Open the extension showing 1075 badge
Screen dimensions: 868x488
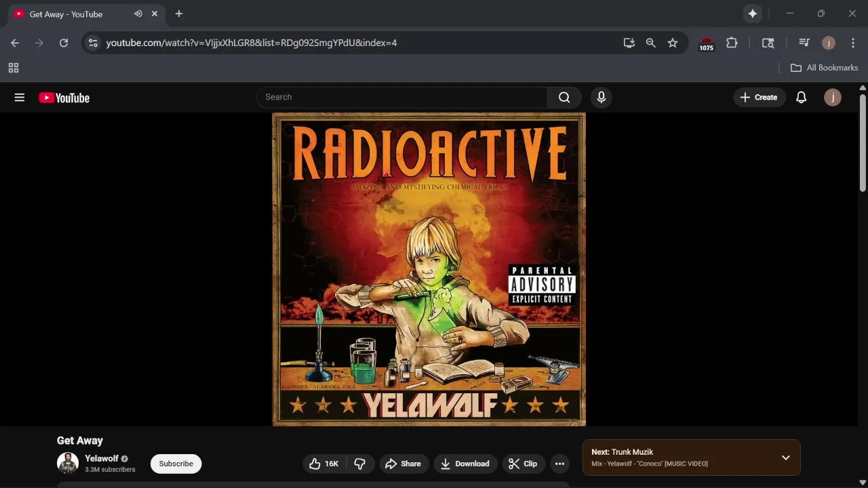pyautogui.click(x=707, y=43)
